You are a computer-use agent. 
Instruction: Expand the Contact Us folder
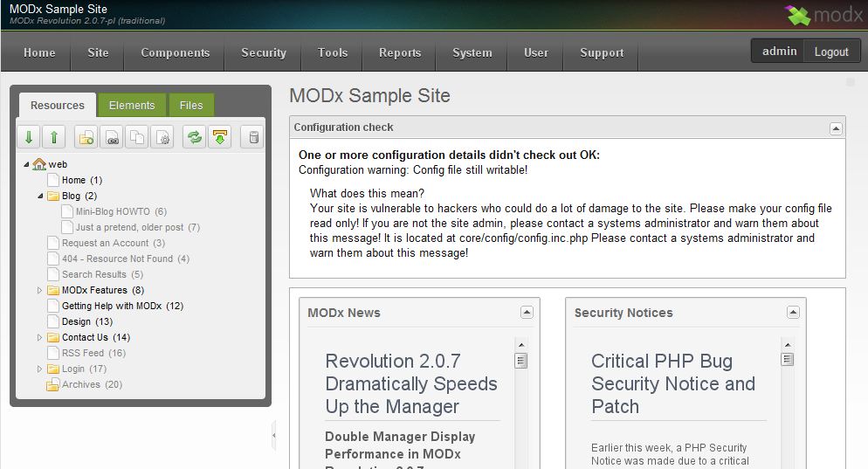tap(39, 337)
